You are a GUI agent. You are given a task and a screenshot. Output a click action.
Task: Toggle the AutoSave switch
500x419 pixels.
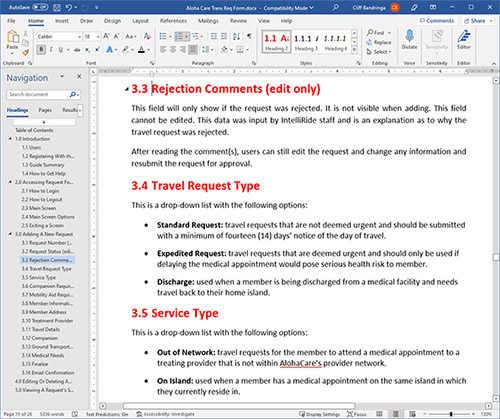(x=40, y=7)
